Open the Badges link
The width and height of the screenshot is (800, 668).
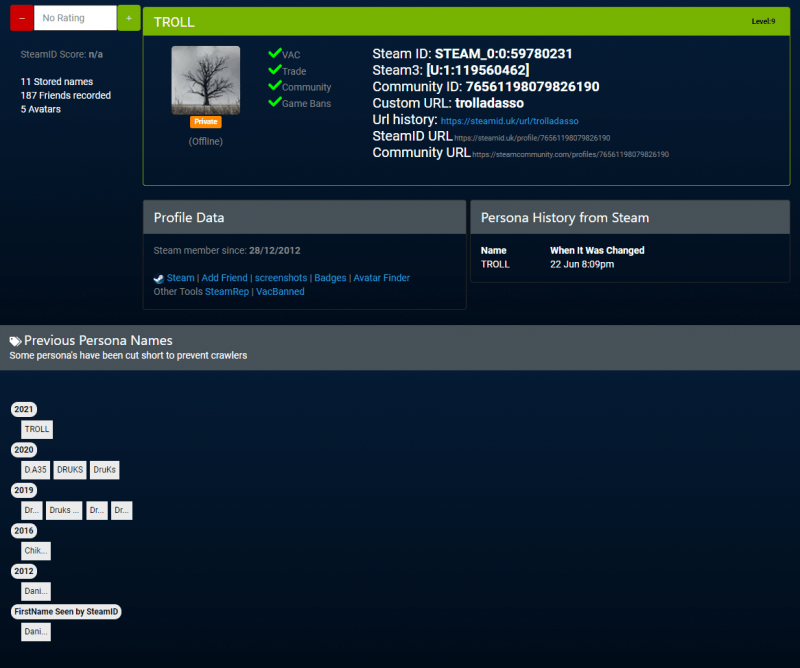(x=330, y=278)
